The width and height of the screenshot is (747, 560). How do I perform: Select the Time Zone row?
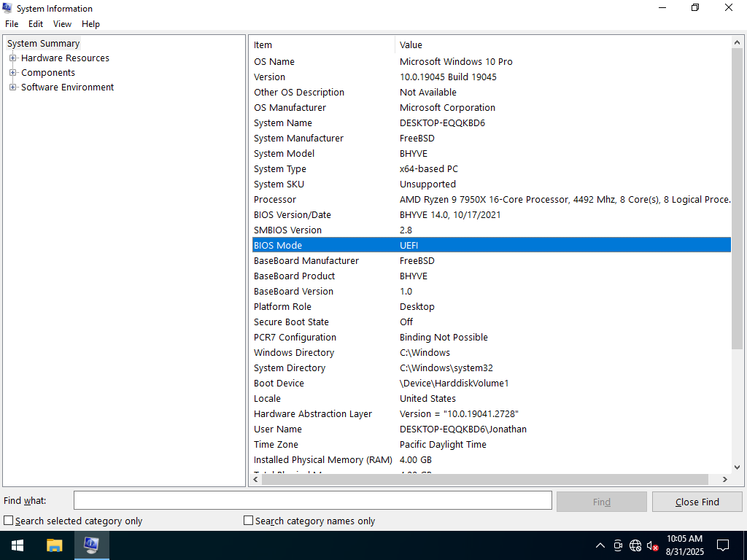[491, 444]
